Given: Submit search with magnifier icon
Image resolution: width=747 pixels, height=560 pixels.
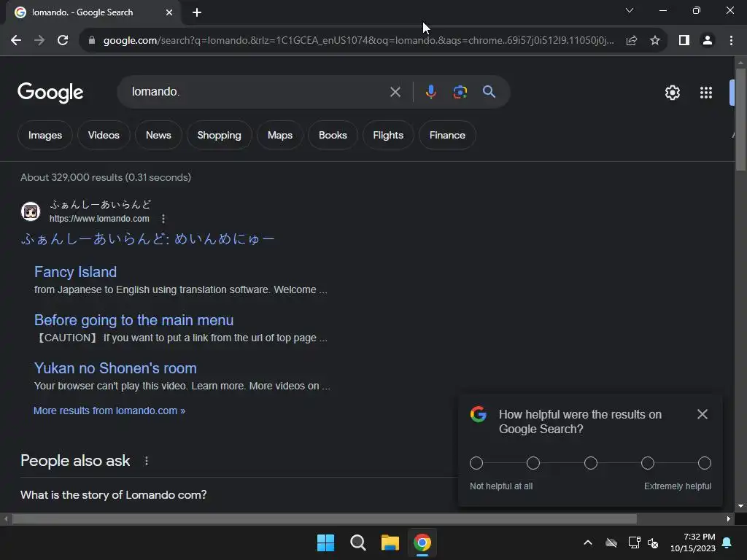Looking at the screenshot, I should 489,92.
